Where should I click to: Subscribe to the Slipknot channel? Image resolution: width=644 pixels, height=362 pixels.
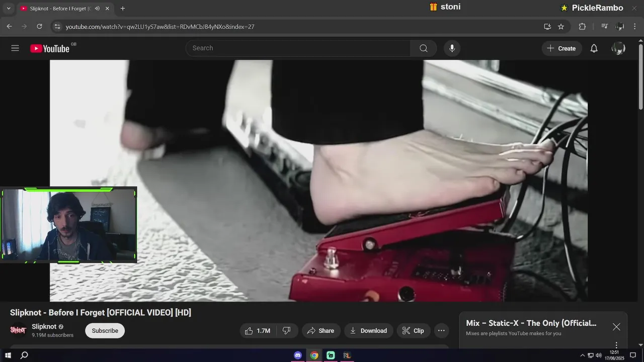105,330
